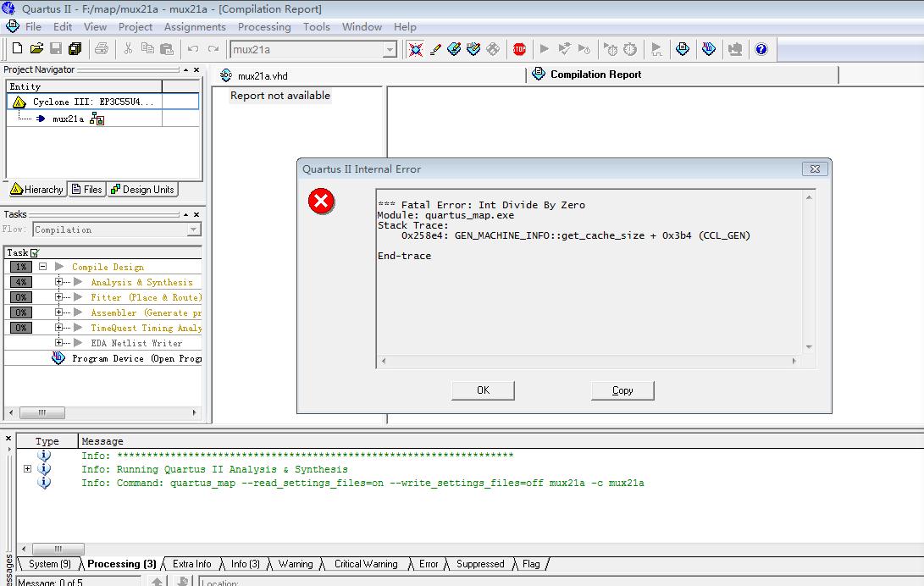Select the Design Units tab
This screenshot has height=586, width=924.
coord(142,190)
